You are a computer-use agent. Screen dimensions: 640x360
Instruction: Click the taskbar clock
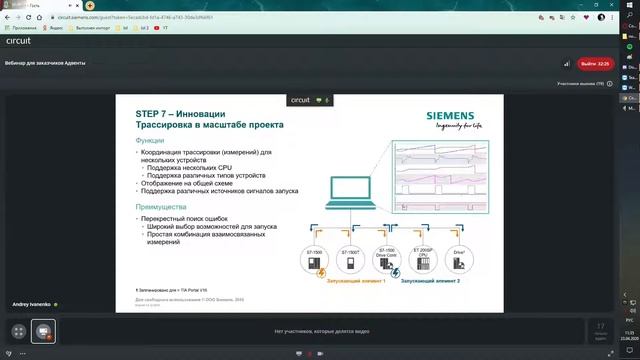tap(630, 336)
